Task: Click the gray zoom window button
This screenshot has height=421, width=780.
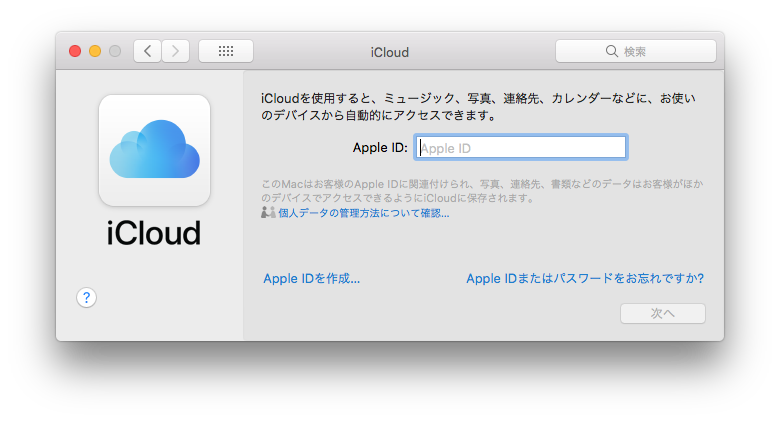Action: (x=115, y=51)
